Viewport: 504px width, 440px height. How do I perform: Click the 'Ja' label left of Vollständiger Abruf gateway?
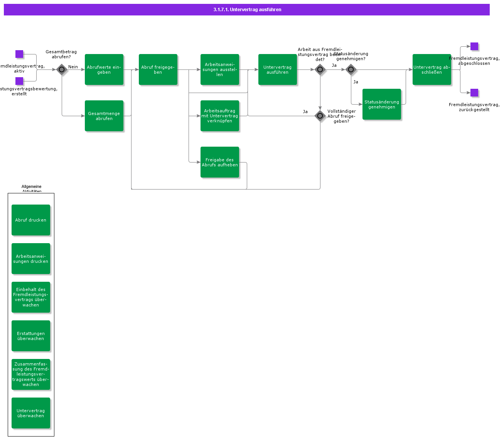pyautogui.click(x=305, y=112)
